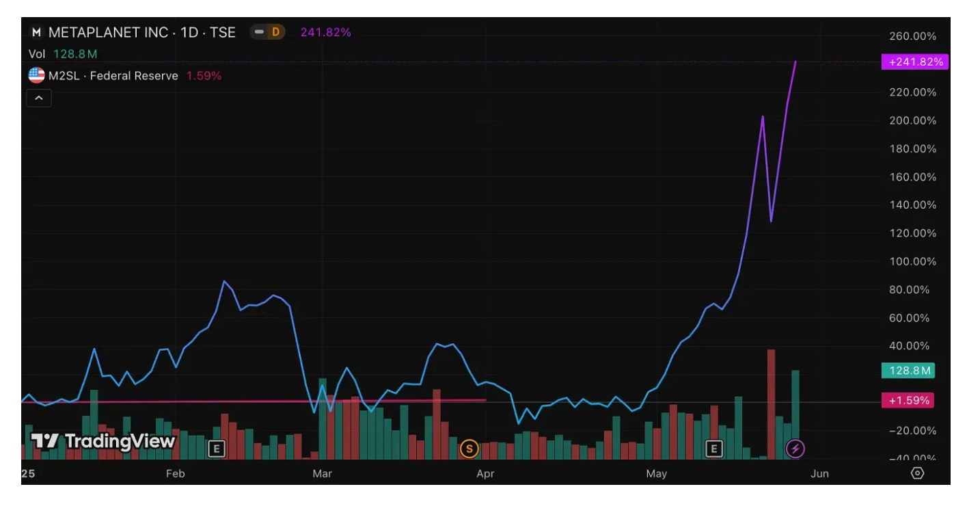
Task: Collapse the indicator legend with chevron arrow
Action: 39,98
